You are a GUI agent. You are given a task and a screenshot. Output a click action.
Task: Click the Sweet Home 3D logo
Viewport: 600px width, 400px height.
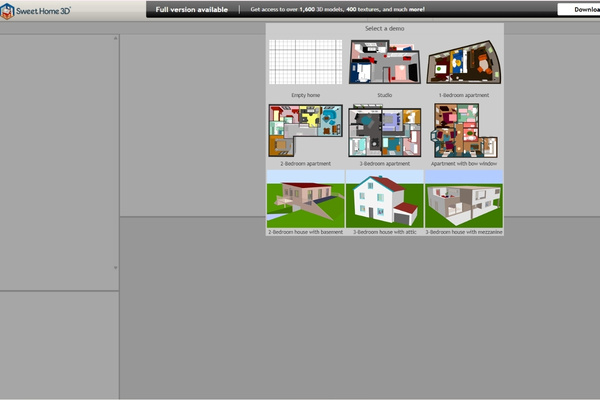(36, 11)
